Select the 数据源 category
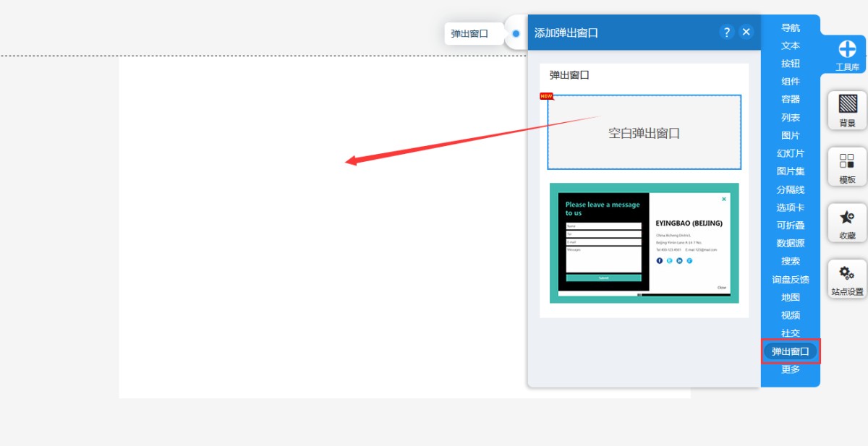This screenshot has height=446, width=868. [x=791, y=244]
